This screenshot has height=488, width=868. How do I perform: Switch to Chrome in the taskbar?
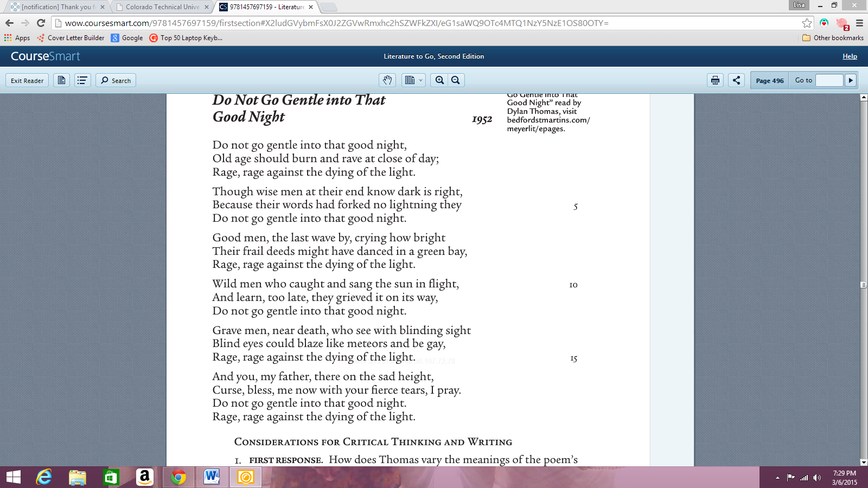[x=178, y=477]
